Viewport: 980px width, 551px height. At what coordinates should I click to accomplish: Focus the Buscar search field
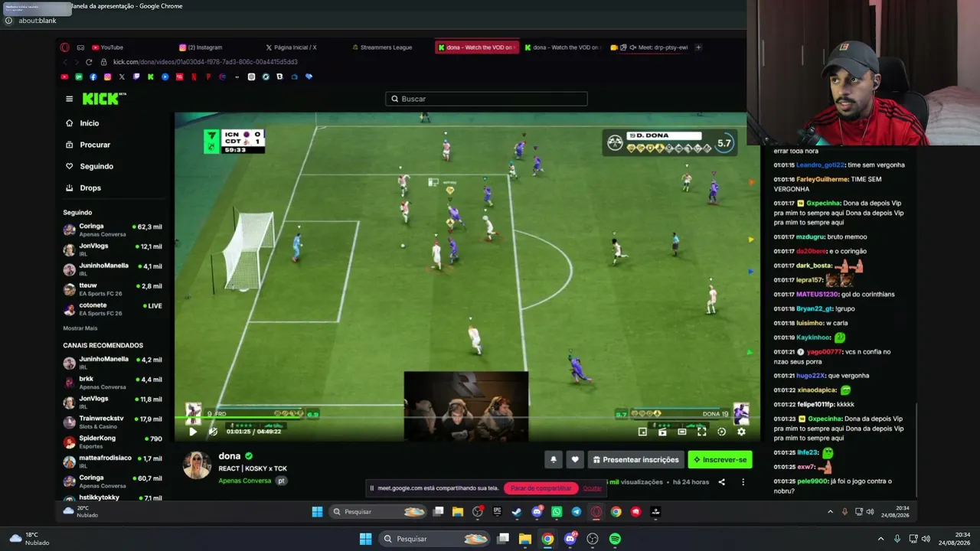coord(486,99)
